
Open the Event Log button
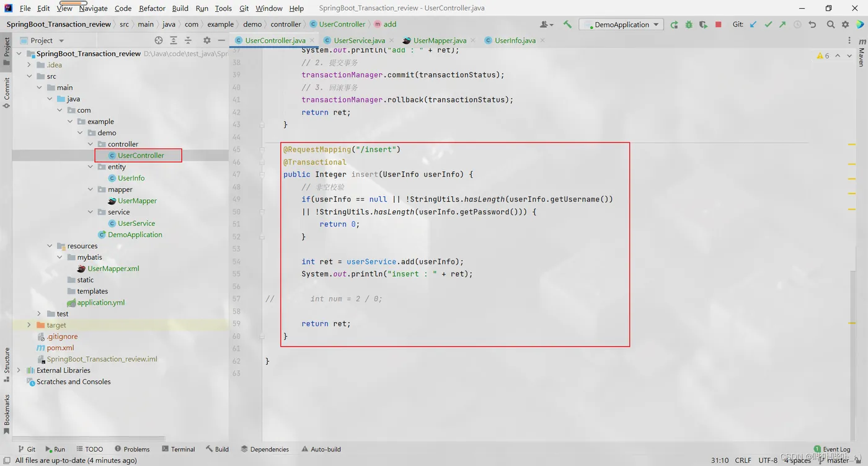(x=832, y=449)
